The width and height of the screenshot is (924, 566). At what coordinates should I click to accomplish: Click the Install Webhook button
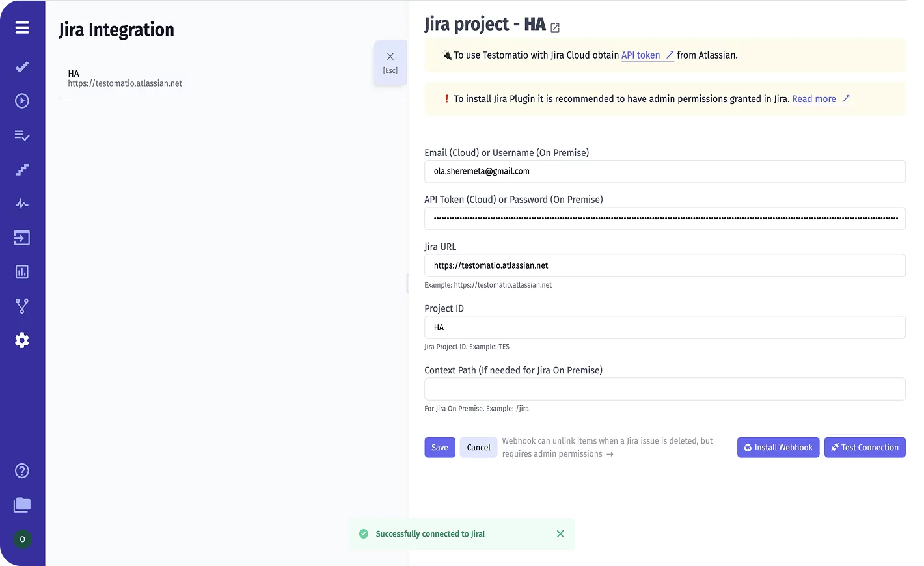(778, 448)
